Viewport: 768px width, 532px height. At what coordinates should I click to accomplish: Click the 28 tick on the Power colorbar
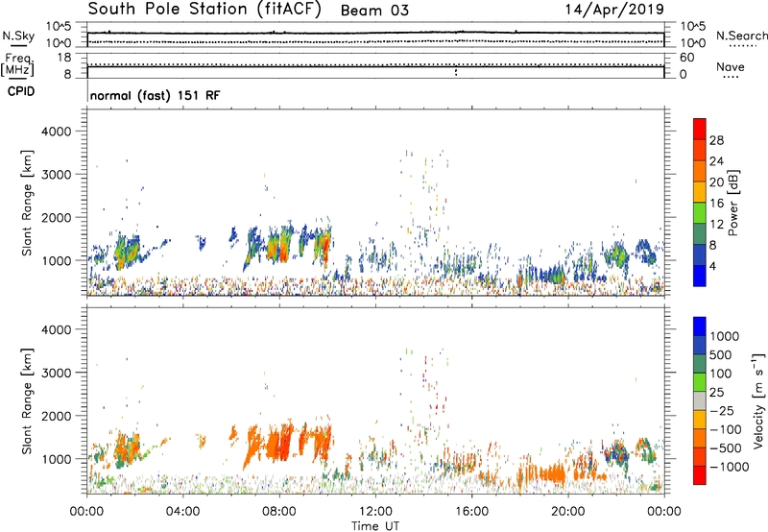(x=716, y=140)
